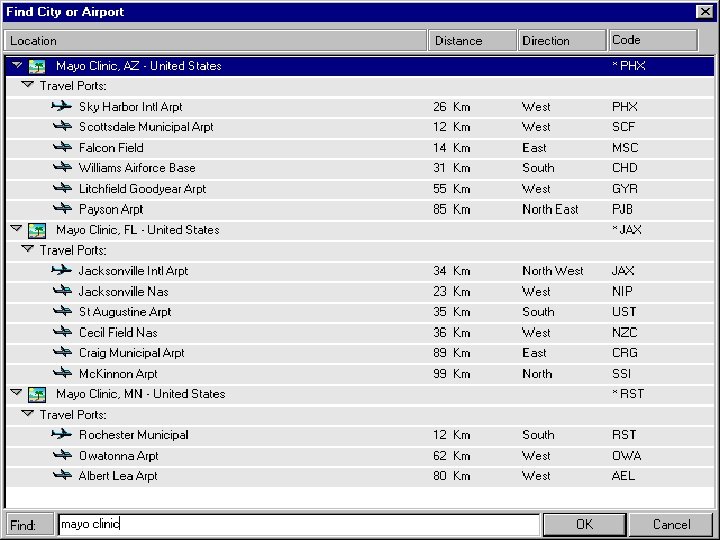
Task: Click the *RST code of Mayo Clinic, MN
Action: 628,394
